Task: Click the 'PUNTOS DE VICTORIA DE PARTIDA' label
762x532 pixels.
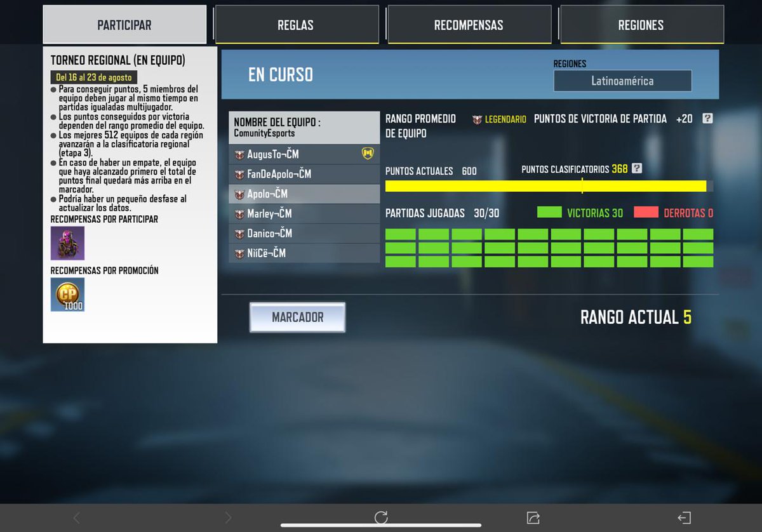Action: tap(601, 119)
